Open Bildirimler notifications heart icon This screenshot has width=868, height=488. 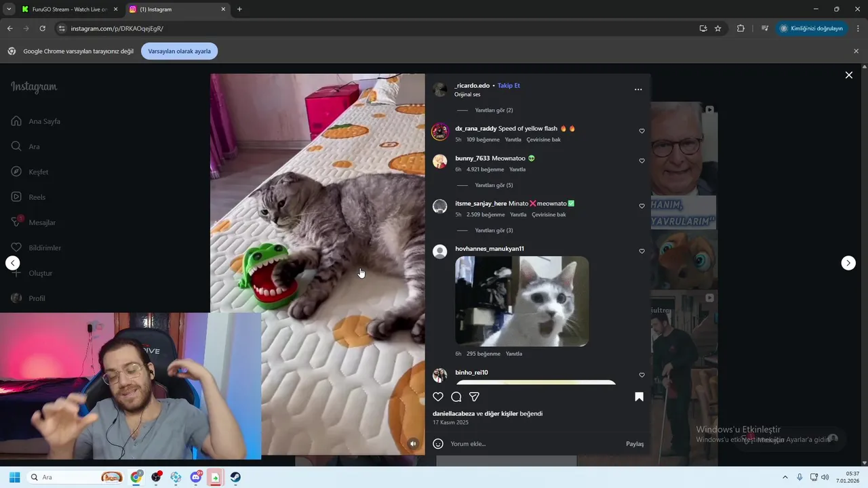[16, 247]
